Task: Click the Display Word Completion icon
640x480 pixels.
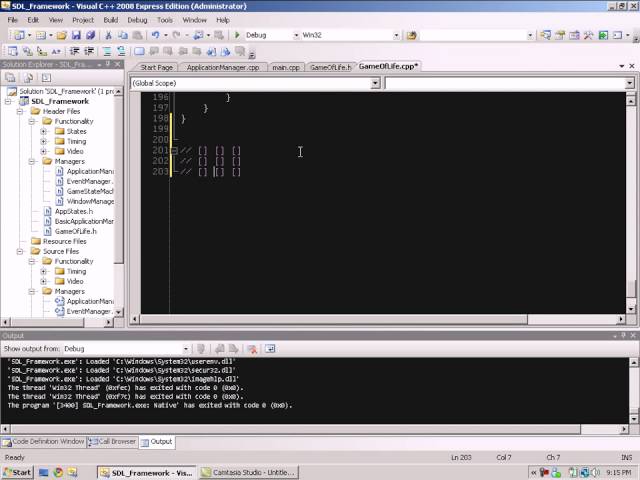Action: tap(56, 51)
